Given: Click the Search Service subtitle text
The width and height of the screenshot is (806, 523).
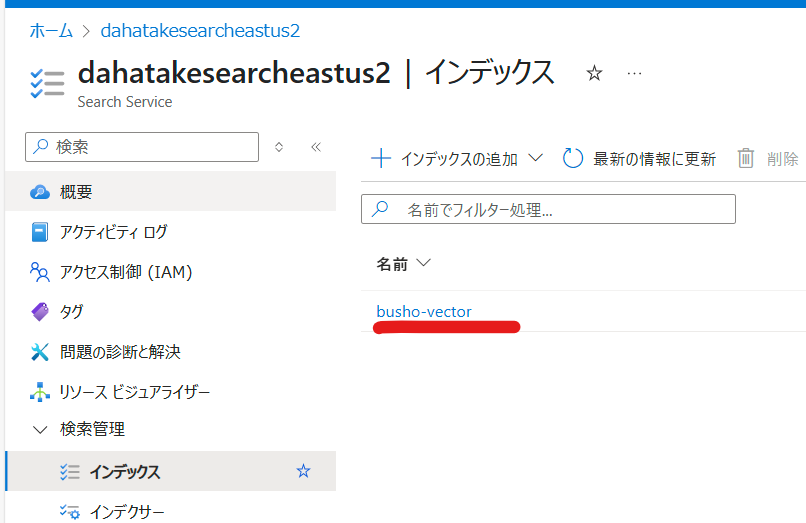Looking at the screenshot, I should (x=125, y=102).
